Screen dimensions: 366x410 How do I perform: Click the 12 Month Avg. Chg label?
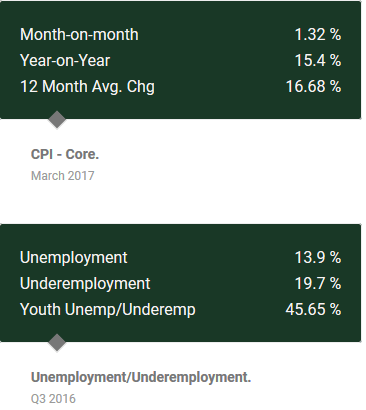coord(87,87)
